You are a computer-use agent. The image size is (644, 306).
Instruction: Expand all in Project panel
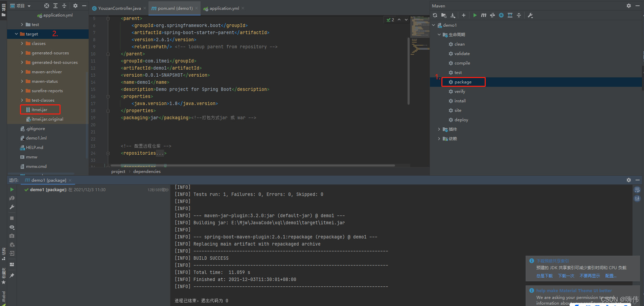click(x=55, y=6)
